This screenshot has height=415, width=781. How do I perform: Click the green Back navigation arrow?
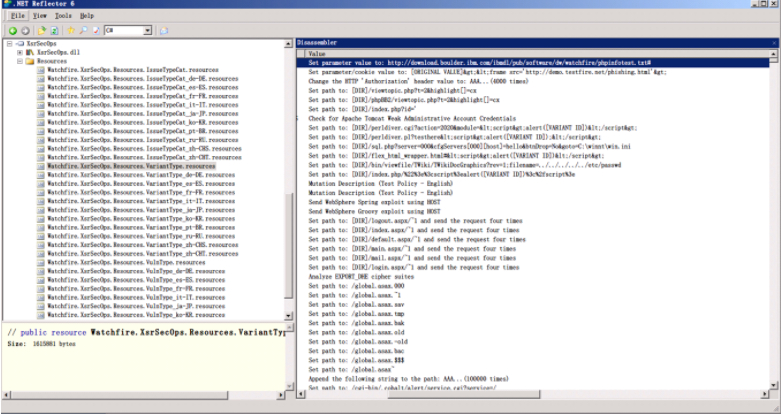pos(11,31)
